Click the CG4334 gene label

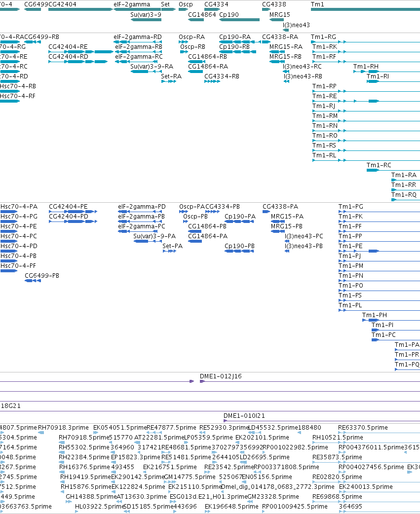pos(216,4)
